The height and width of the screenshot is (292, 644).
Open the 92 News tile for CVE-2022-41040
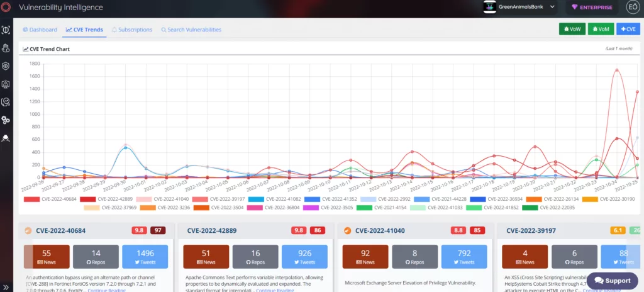click(x=365, y=257)
